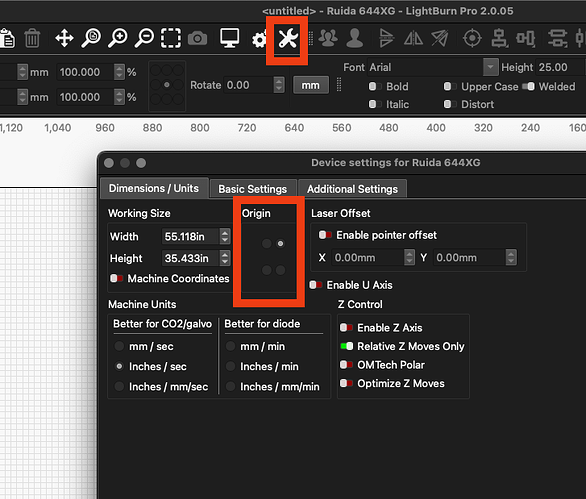Select Inches / min machine units
Viewport: 586px width, 499px height.
point(230,367)
